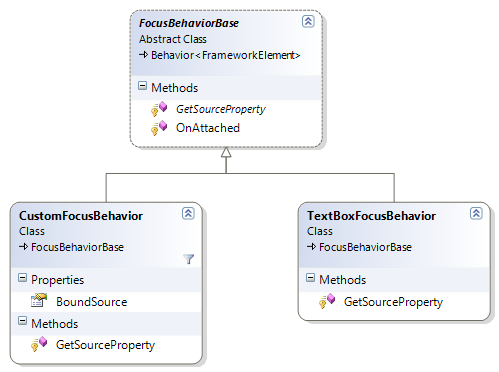Collapse Methods section in TextBoxFocusBehavior

(x=310, y=278)
